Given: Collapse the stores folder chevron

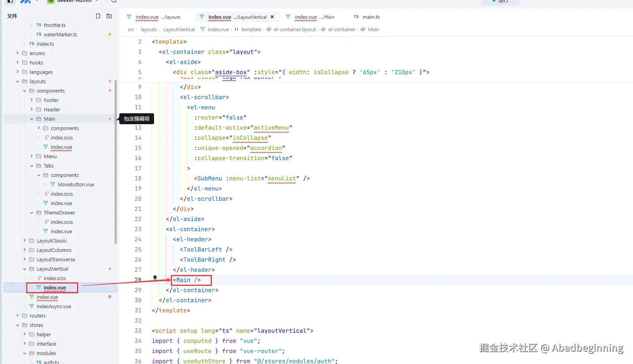Looking at the screenshot, I should [x=18, y=325].
